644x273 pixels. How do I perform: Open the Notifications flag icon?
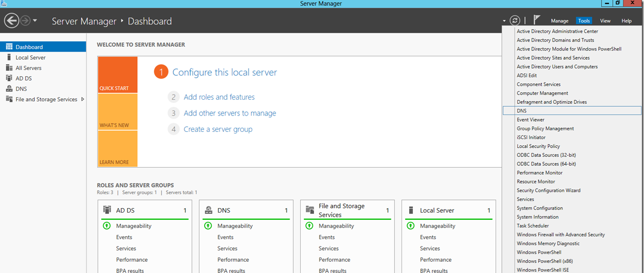click(x=537, y=20)
